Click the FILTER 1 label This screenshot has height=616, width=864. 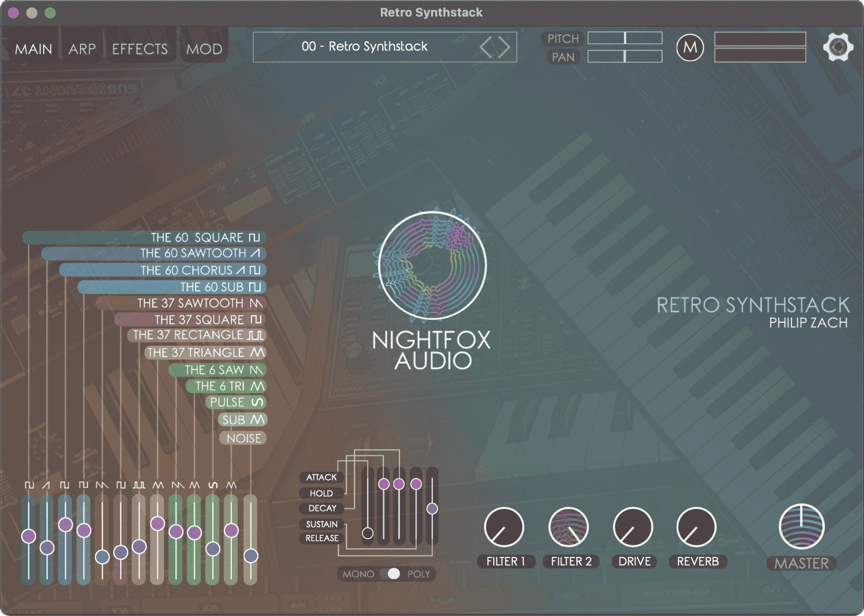(x=505, y=561)
